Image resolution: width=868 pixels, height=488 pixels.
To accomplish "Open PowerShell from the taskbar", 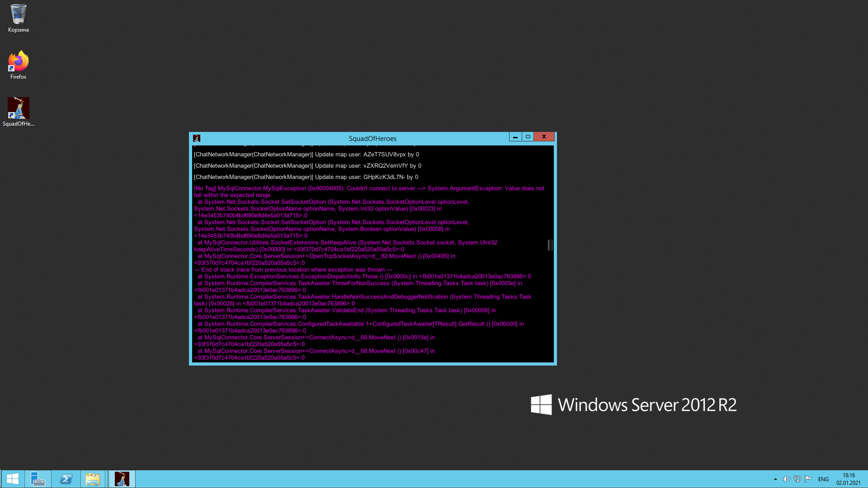I will coord(66,479).
